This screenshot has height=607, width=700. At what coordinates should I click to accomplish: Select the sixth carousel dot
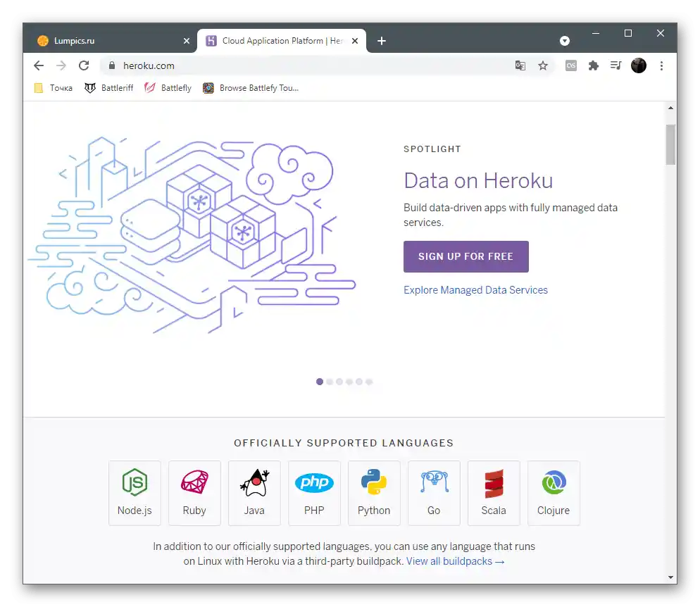369,382
